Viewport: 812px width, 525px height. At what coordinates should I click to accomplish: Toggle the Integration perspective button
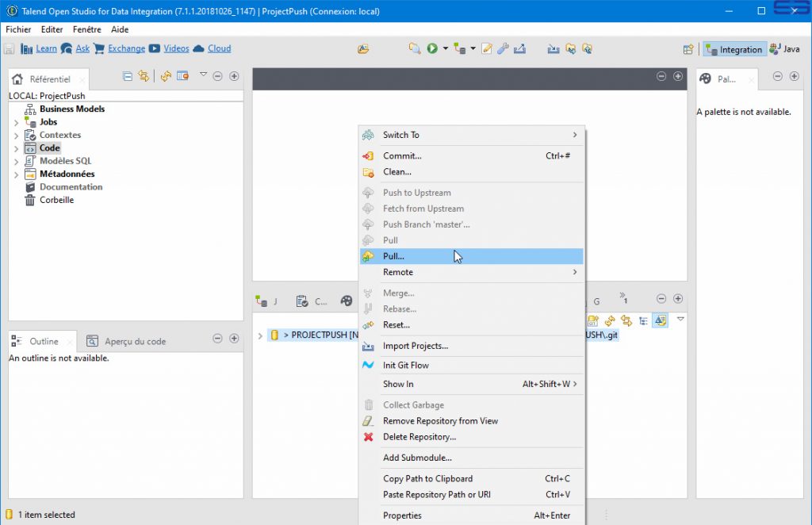(x=734, y=49)
